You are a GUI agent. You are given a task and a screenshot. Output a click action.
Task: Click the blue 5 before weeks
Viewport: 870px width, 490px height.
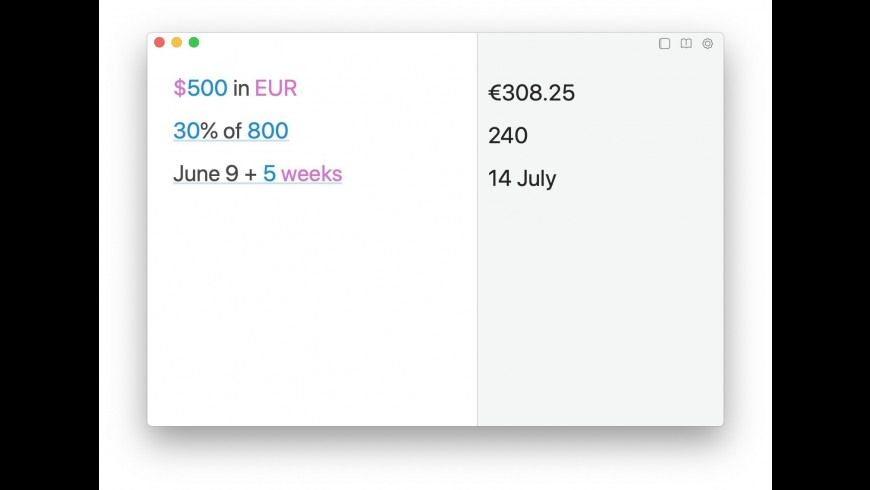tap(269, 174)
